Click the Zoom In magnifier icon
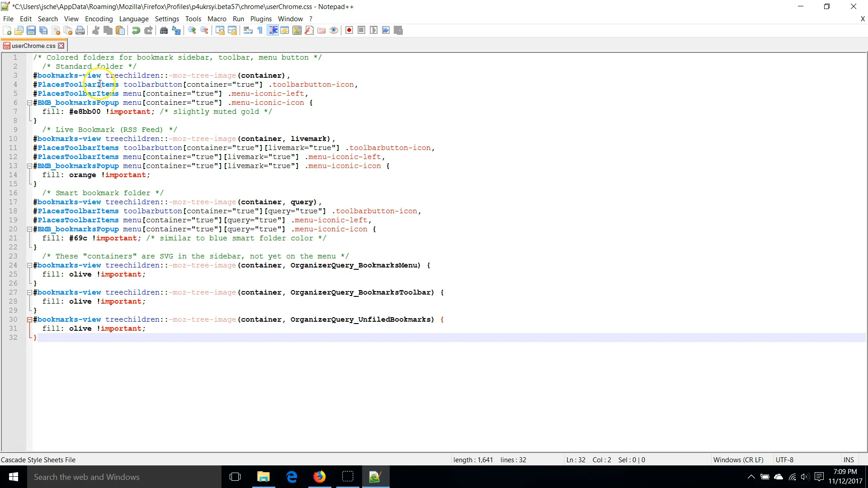 coord(192,30)
